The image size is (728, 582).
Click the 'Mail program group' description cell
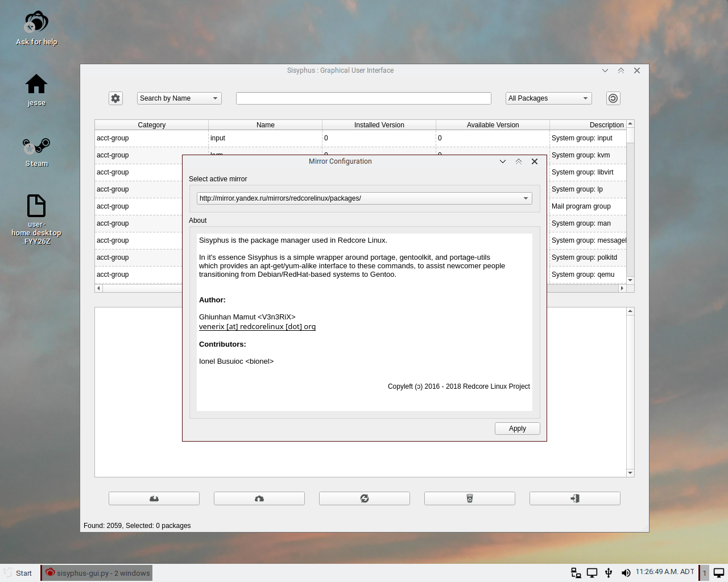pyautogui.click(x=588, y=206)
